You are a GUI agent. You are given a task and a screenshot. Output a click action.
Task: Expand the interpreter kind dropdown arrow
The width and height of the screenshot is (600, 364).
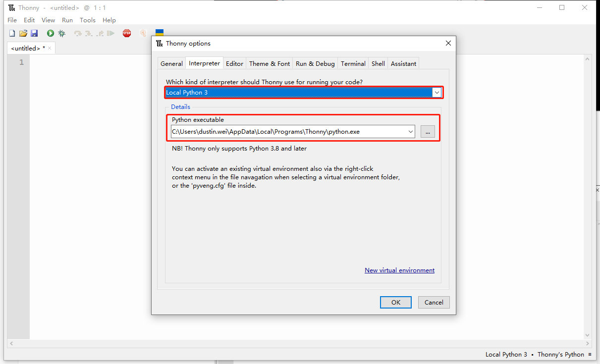[x=436, y=93]
